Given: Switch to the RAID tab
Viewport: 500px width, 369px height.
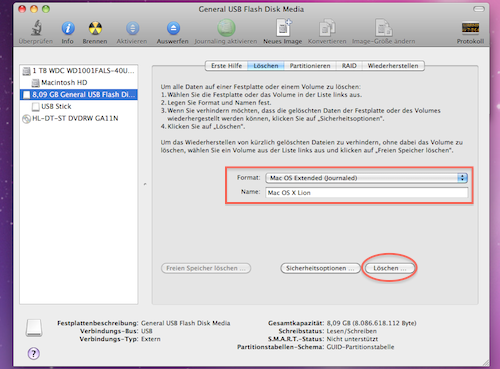Looking at the screenshot, I should (x=349, y=66).
